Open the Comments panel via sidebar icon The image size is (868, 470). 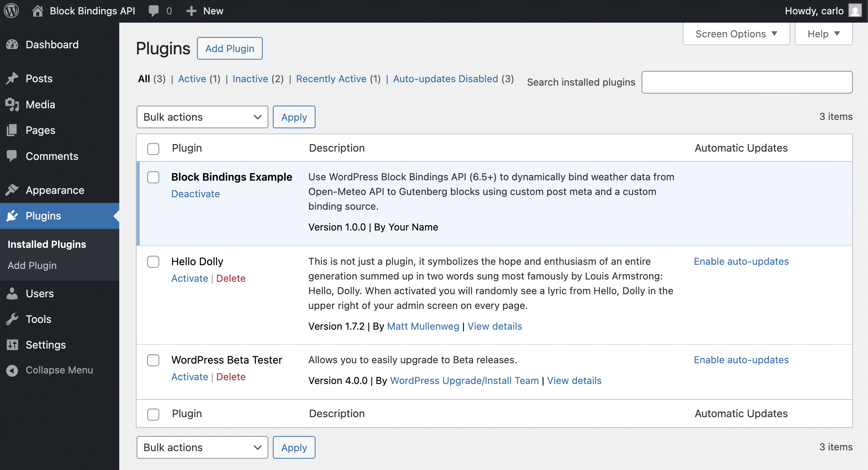click(12, 156)
